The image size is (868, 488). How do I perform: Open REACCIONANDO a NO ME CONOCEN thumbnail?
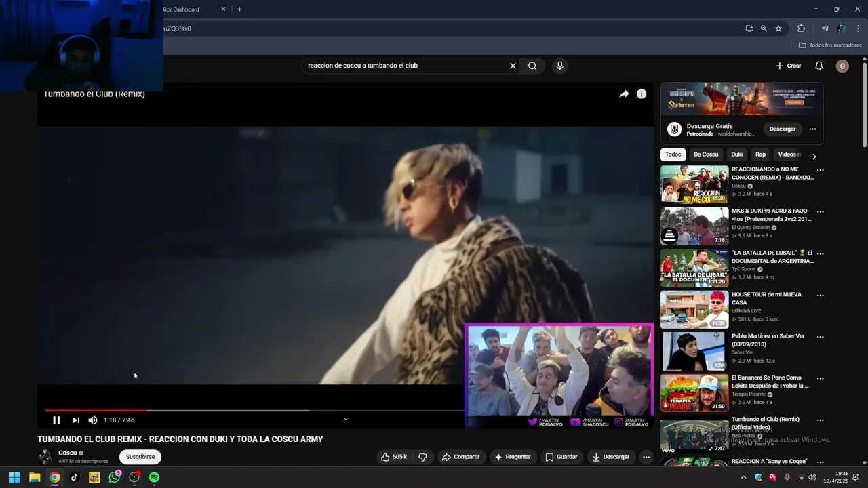click(x=694, y=184)
